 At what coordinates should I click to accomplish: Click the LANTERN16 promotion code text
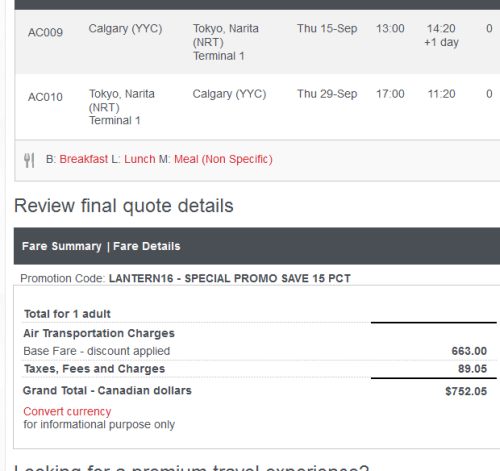pos(141,278)
